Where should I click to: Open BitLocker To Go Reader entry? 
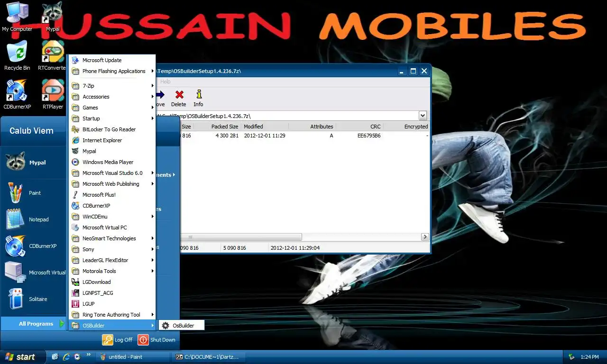click(112, 129)
